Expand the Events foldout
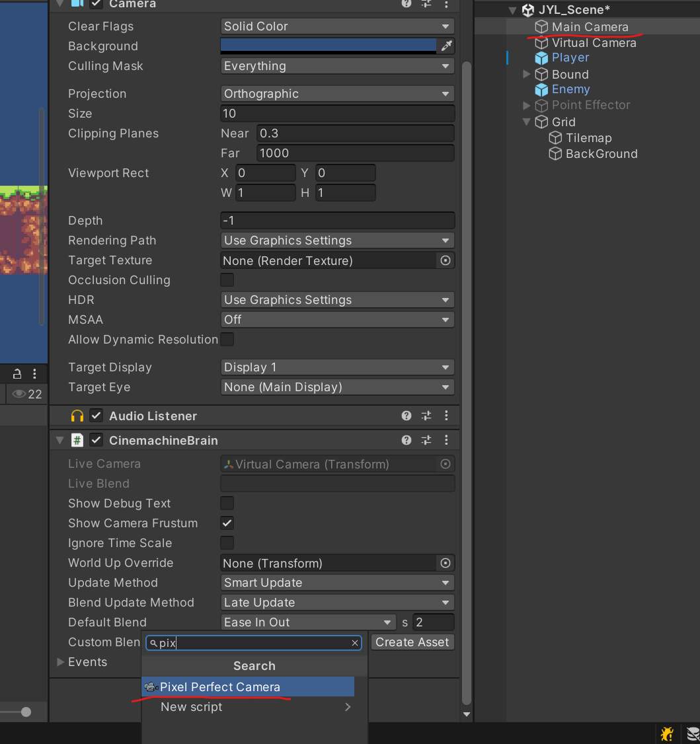700x744 pixels. click(x=61, y=662)
